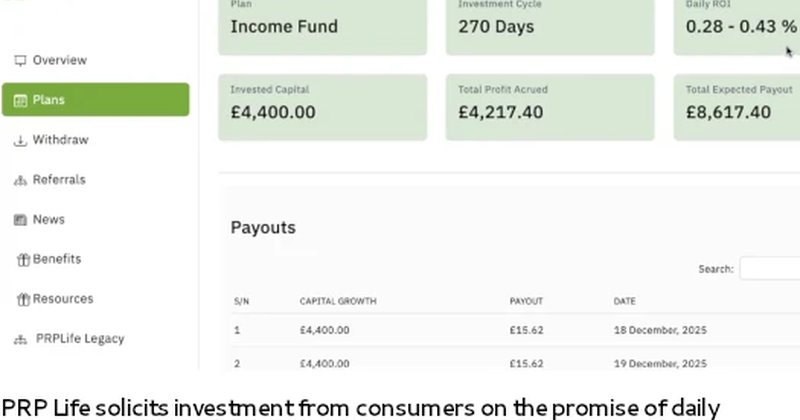800x420 pixels.
Task: Click the Income Fund plan card
Action: pyautogui.click(x=322, y=26)
